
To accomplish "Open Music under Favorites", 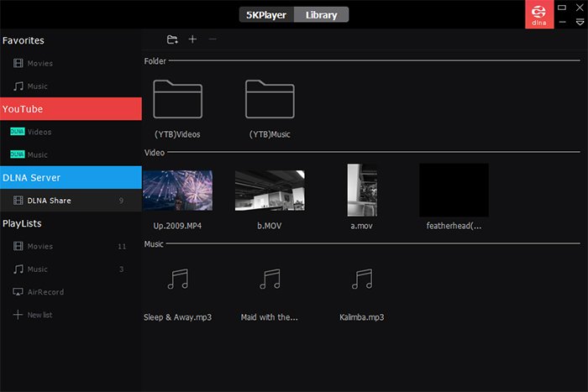I will (71, 86).
